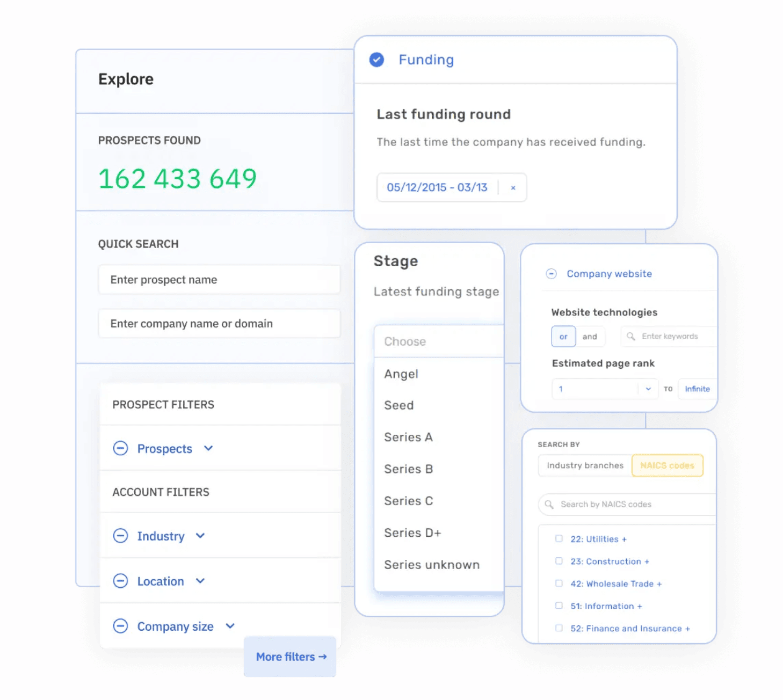Tick the 23: Construction checkbox

click(x=559, y=561)
